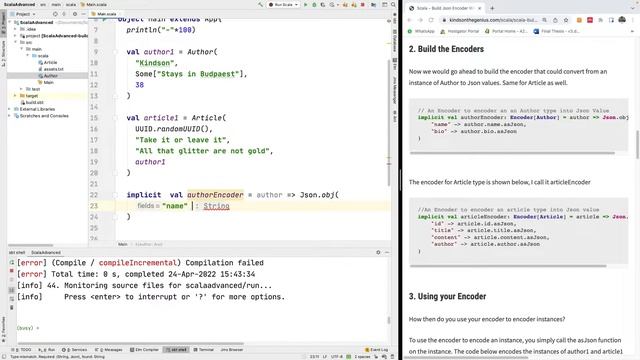The height and width of the screenshot is (360, 640).
Task: Open the Messages tool window
Action: 109,350
